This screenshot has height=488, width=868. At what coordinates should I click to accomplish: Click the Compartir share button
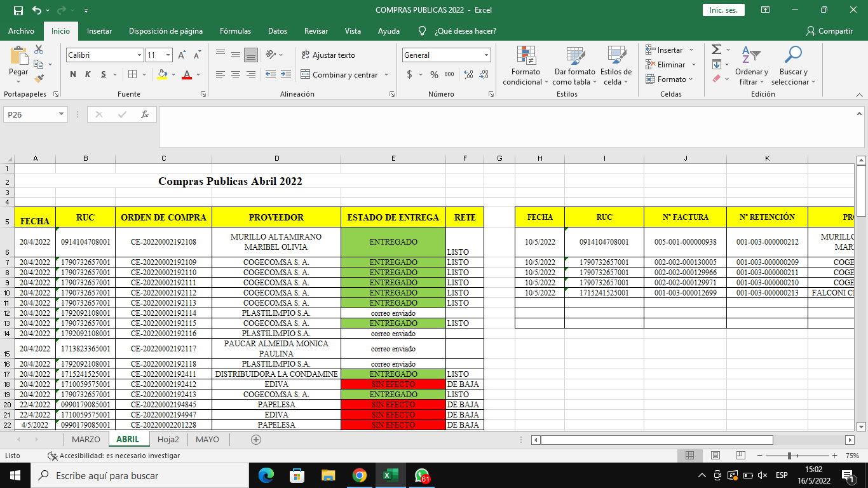coord(829,30)
